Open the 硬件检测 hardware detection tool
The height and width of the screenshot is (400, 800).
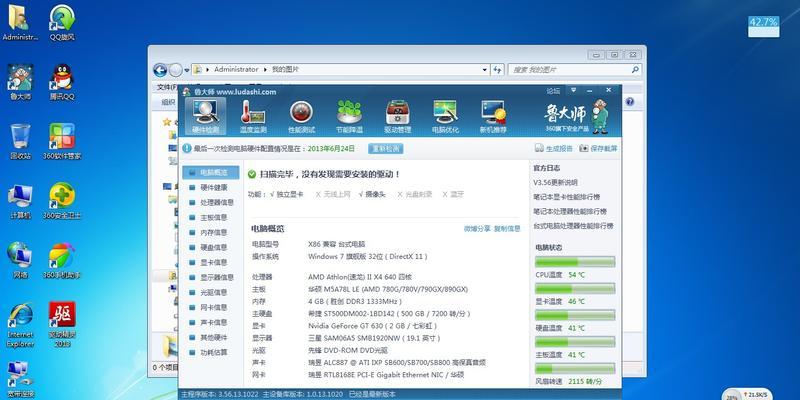206,116
